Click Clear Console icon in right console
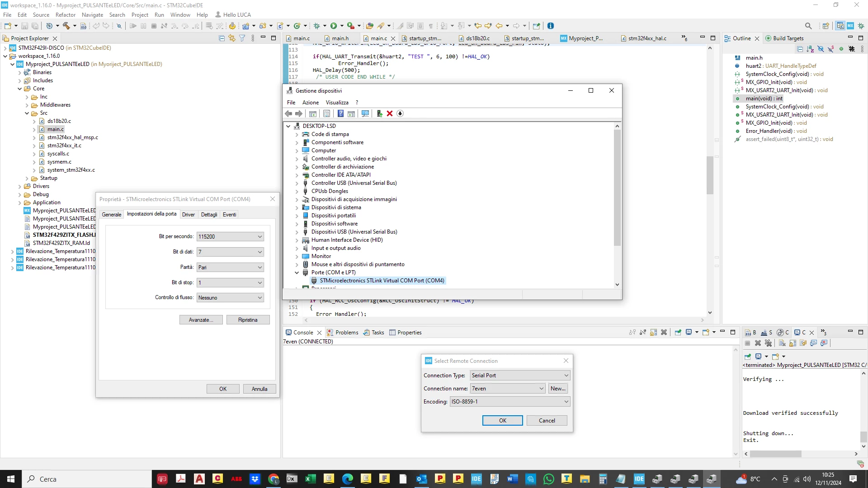 (782, 343)
